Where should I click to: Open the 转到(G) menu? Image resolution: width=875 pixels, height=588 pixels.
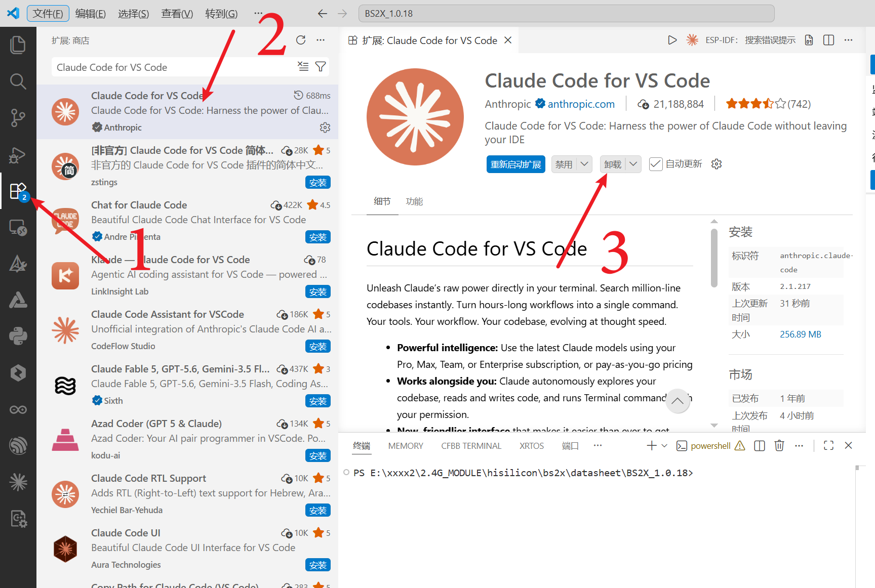coord(221,14)
